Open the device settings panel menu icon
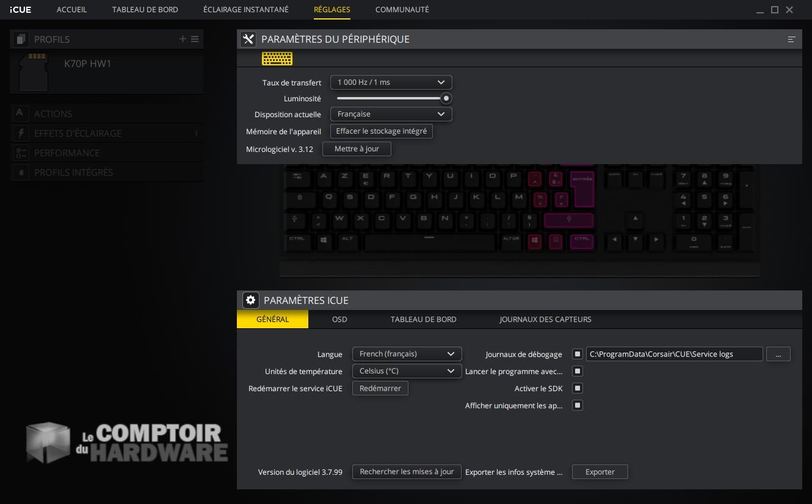The width and height of the screenshot is (812, 504). [x=791, y=39]
